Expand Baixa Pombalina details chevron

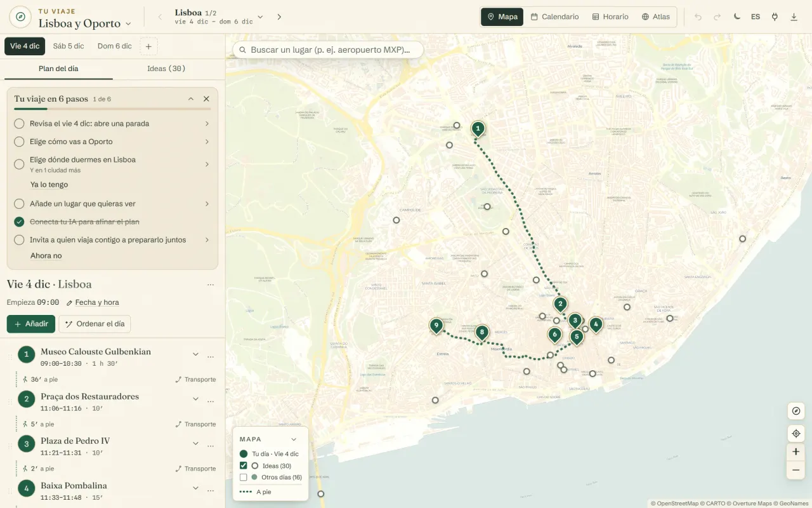(x=195, y=488)
